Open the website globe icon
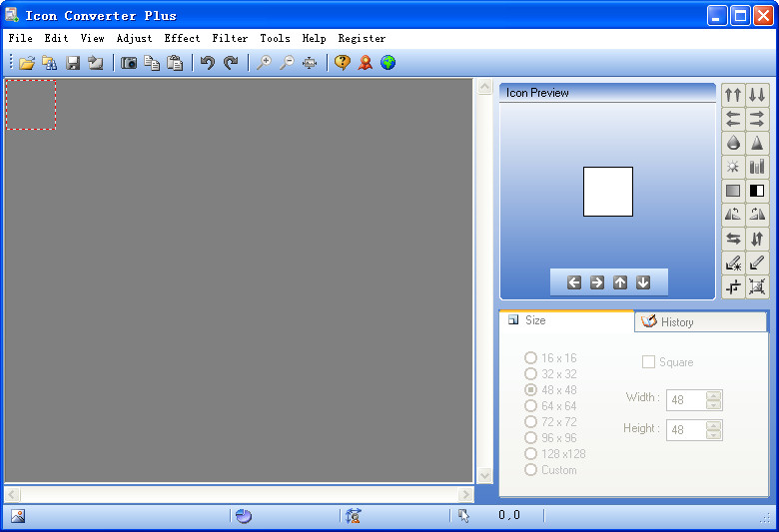This screenshot has width=779, height=532. 389,63
